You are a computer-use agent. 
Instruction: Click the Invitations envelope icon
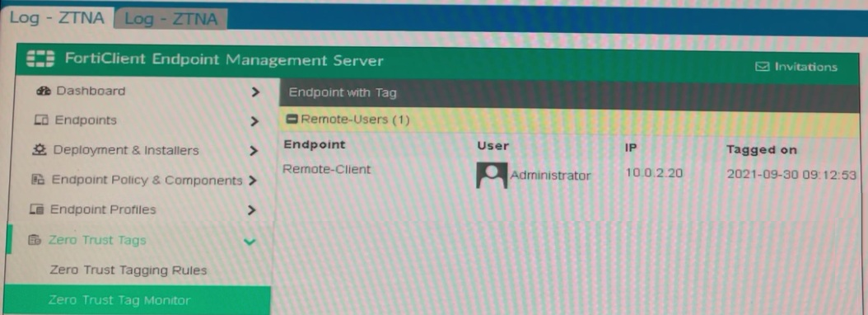(763, 67)
